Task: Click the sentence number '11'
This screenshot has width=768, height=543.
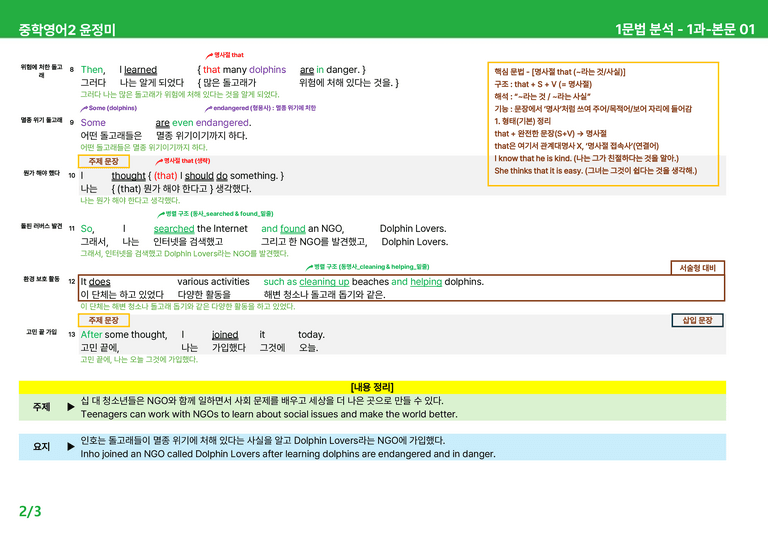Action: (72, 229)
